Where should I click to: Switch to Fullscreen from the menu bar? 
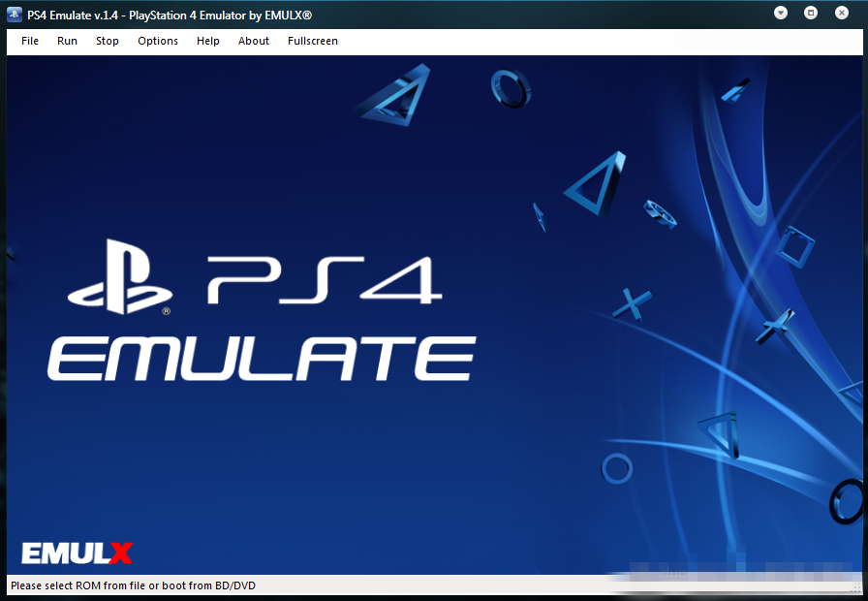pos(313,41)
